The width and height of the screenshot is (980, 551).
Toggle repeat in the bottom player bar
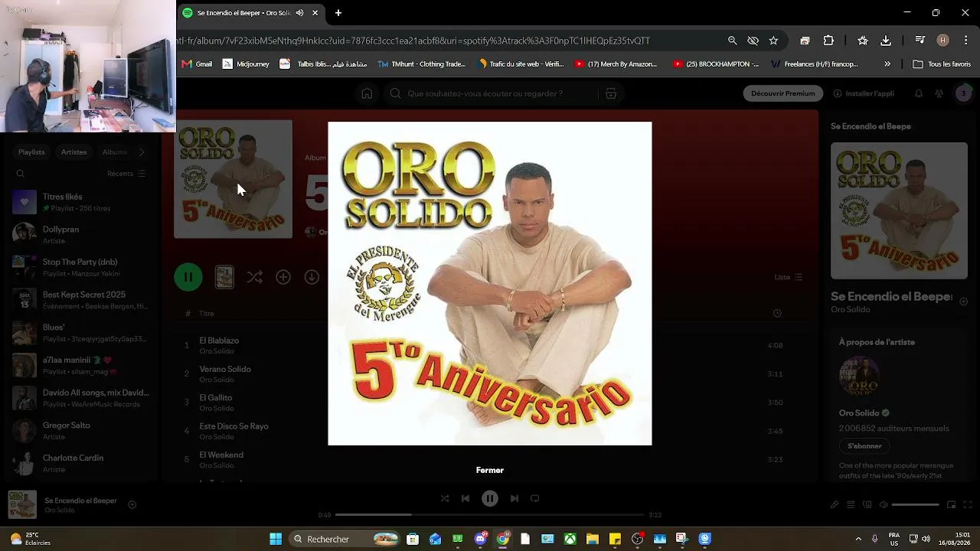(x=535, y=498)
